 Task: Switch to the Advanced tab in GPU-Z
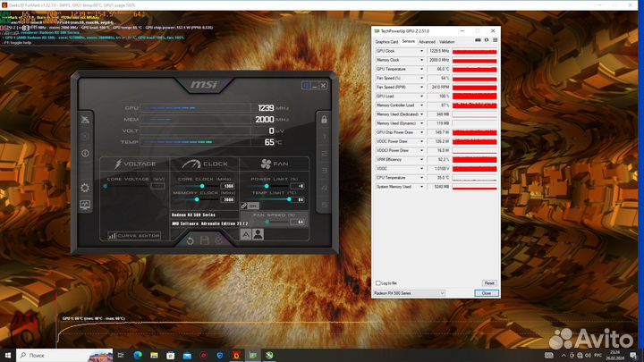pos(427,42)
